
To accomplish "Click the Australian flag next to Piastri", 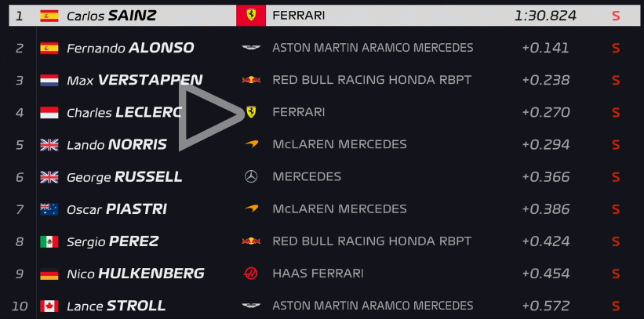I will (x=49, y=209).
